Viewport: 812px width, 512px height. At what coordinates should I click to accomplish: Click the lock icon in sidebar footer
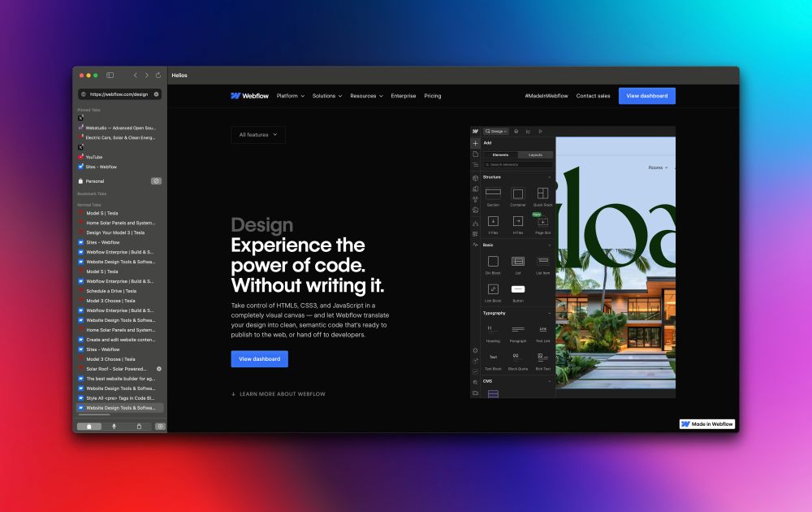[139, 427]
